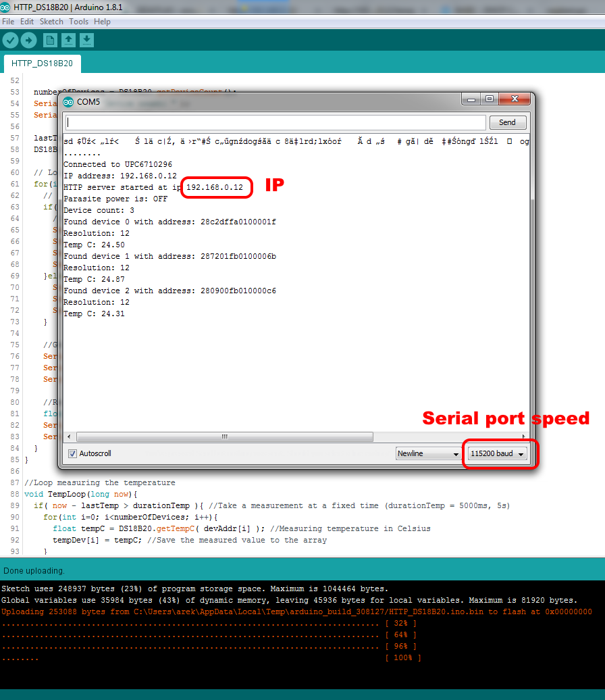Open the 115200 baud rate dropdown

tap(498, 453)
